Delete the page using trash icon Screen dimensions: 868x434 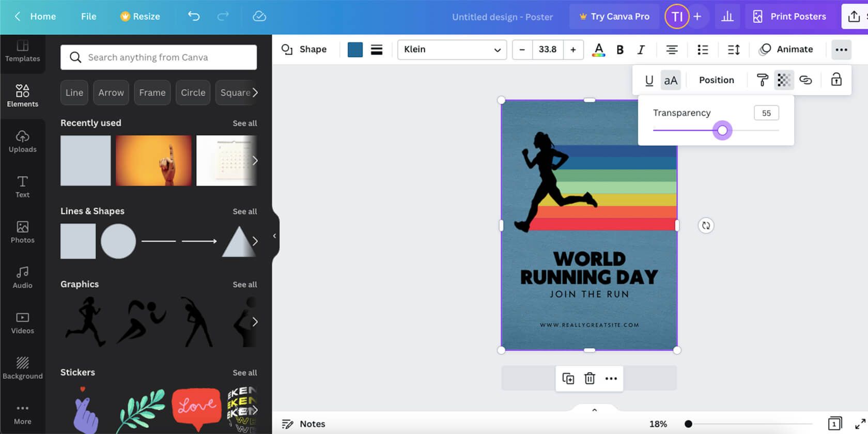(x=590, y=379)
